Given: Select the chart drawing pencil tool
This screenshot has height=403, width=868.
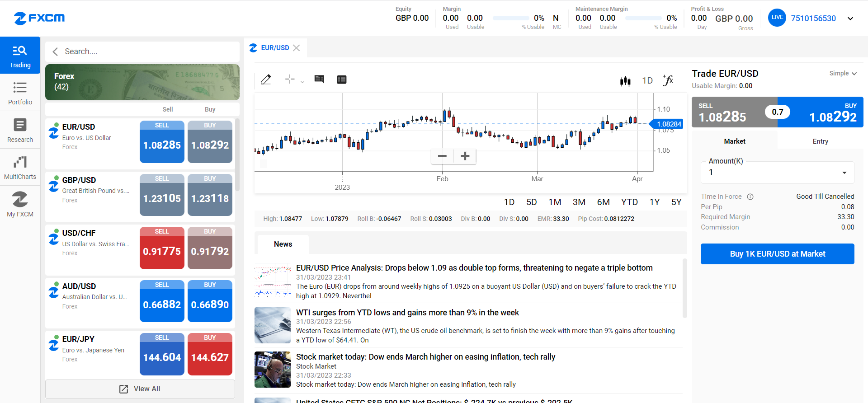Looking at the screenshot, I should pyautogui.click(x=266, y=80).
